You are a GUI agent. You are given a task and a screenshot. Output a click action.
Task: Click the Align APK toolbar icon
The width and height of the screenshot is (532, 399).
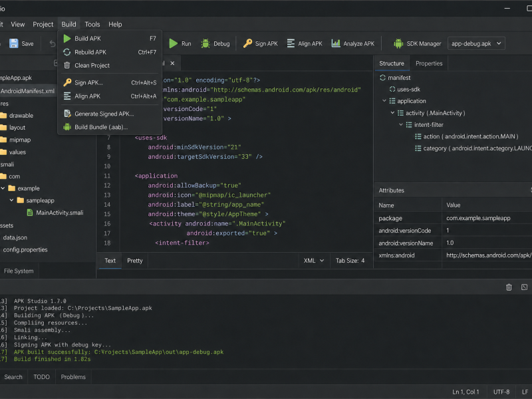[x=291, y=43]
